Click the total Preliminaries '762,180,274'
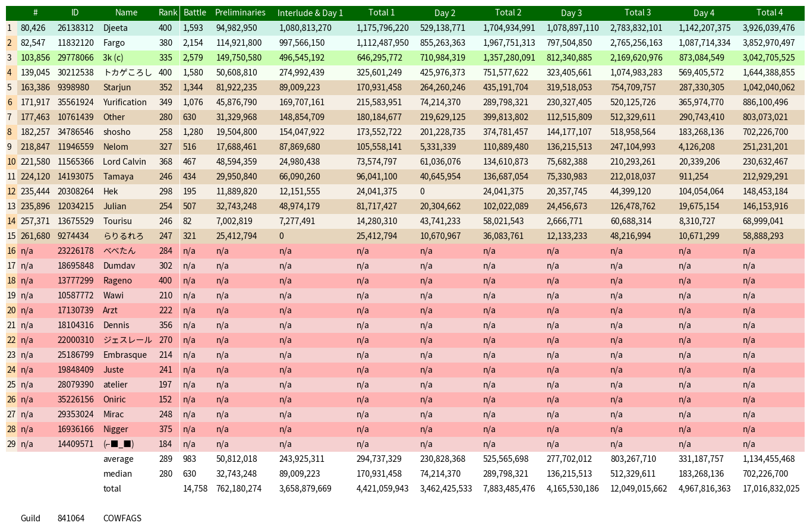This screenshot has height=532, width=810. click(x=238, y=489)
